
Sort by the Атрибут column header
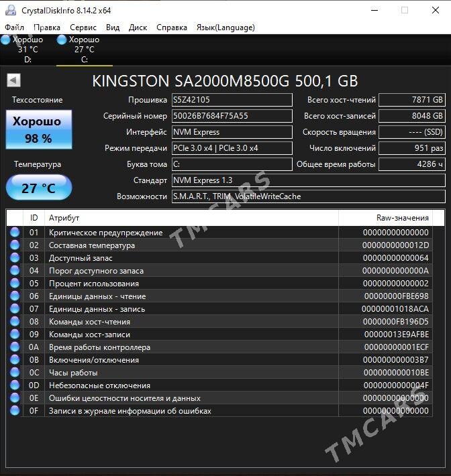click(x=191, y=218)
